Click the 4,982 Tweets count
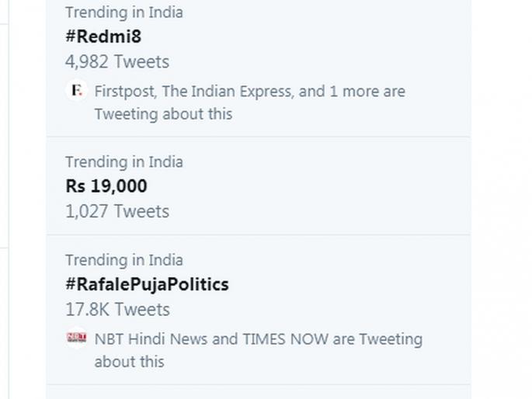This screenshot has height=399, width=532. click(x=116, y=61)
